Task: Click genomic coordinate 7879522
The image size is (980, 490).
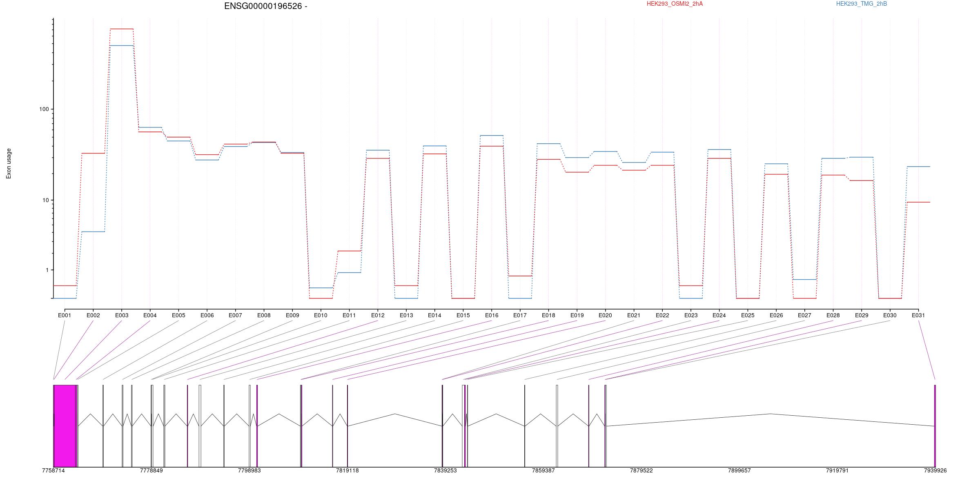Action: 641,470
